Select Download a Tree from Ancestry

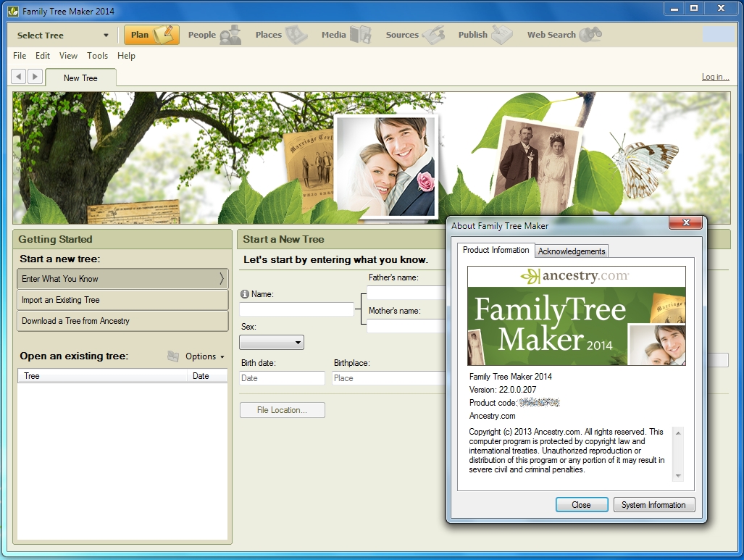pyautogui.click(x=122, y=321)
